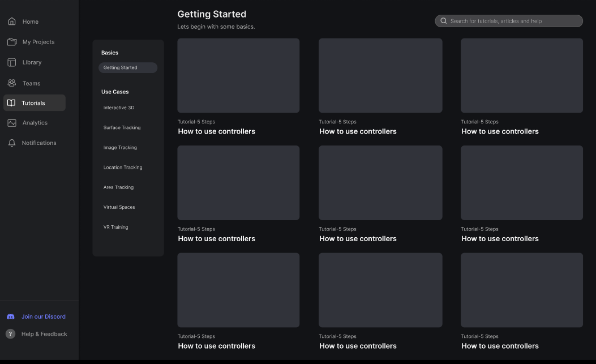596x364 pixels.
Task: Open the Join our Discord link
Action: 44,317
